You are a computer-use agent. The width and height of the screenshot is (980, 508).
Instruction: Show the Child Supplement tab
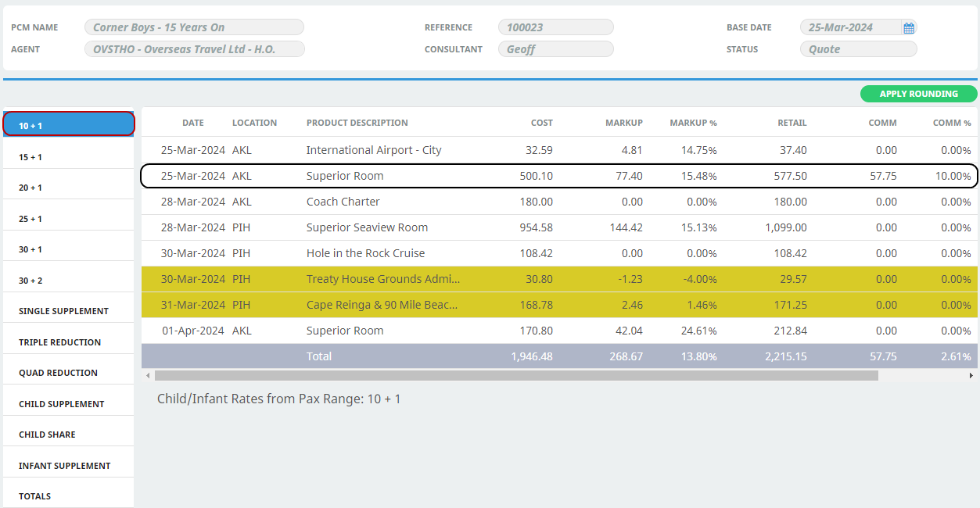click(69, 404)
